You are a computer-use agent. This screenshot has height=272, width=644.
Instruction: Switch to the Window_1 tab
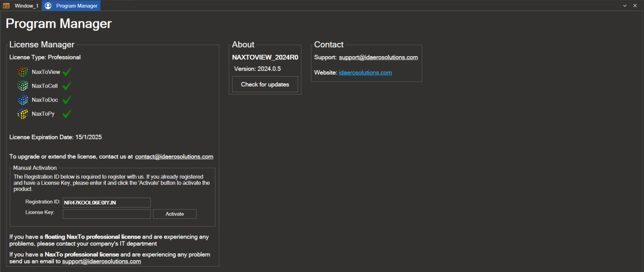21,6
